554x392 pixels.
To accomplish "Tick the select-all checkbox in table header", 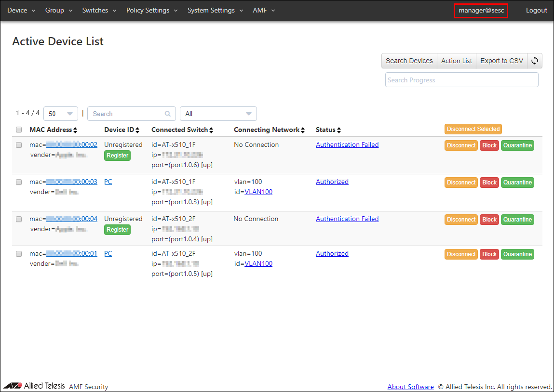I will (19, 130).
